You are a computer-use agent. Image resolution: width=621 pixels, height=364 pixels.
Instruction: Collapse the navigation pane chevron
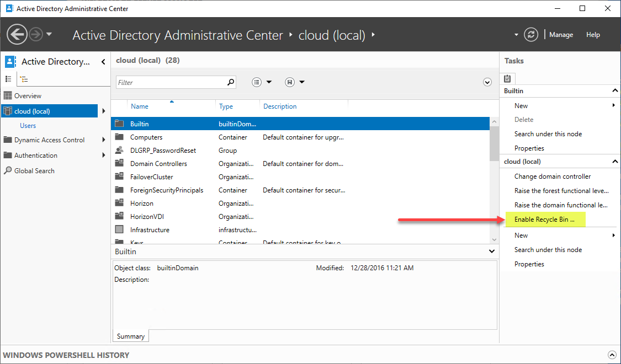pos(103,62)
